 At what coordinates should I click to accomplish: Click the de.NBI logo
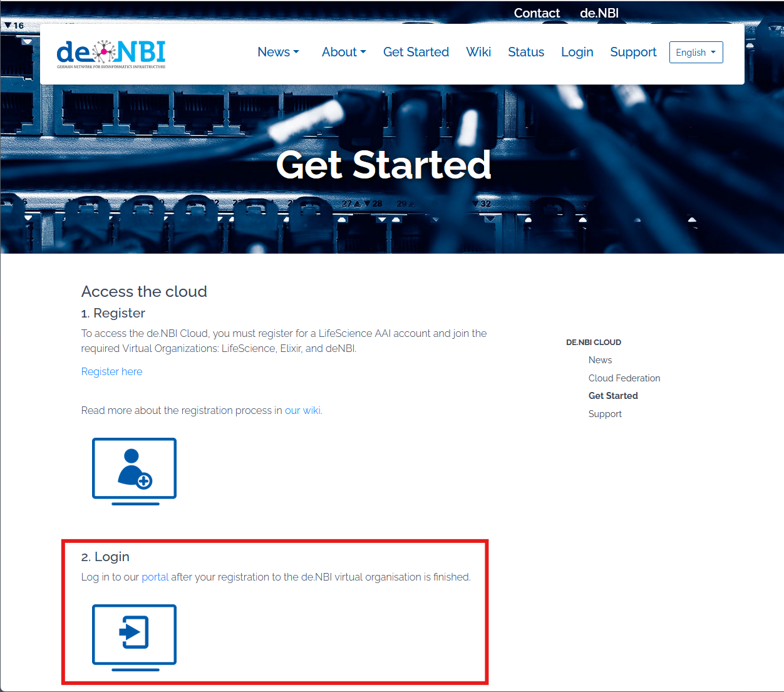click(111, 54)
